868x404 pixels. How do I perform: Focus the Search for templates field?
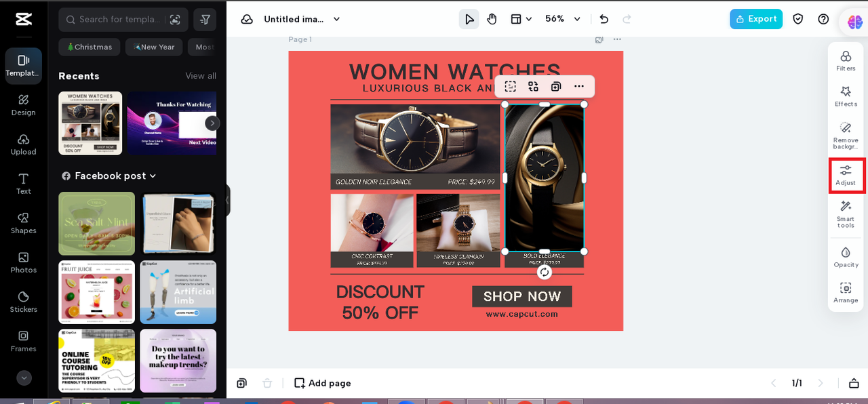123,20
